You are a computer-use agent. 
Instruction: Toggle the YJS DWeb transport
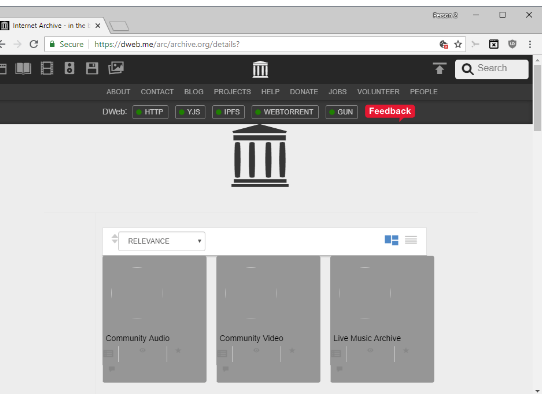[x=190, y=112]
